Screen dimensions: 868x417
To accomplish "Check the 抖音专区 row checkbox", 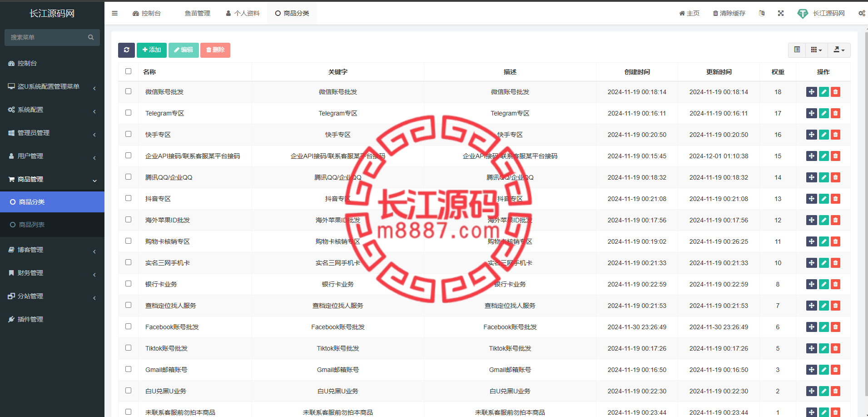I will 128,198.
